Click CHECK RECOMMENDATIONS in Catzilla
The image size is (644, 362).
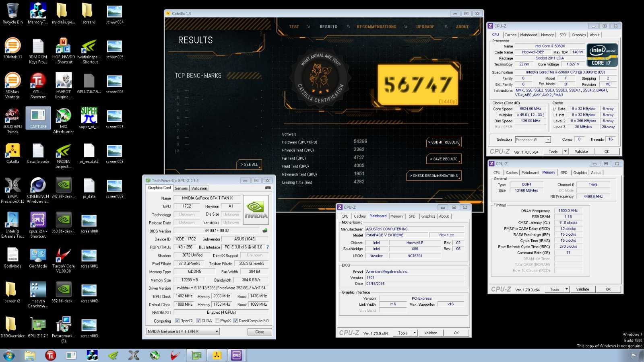(434, 176)
